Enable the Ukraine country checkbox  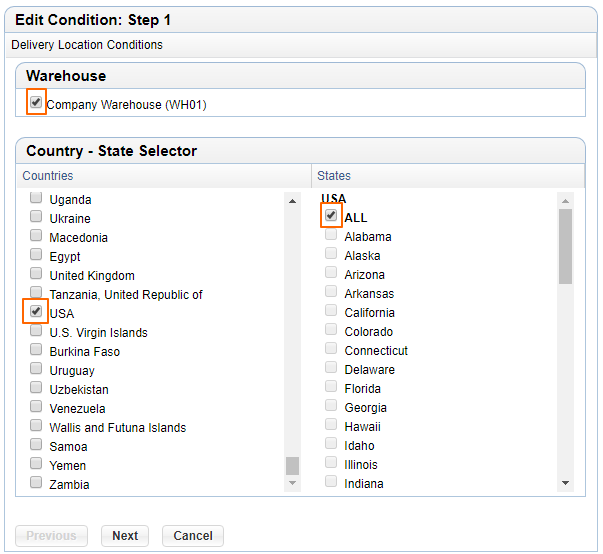pos(36,216)
